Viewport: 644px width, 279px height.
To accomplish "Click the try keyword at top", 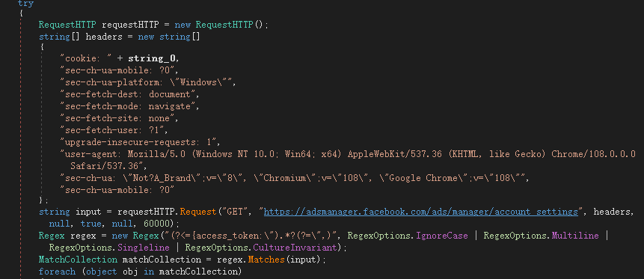I will pyautogui.click(x=26, y=4).
